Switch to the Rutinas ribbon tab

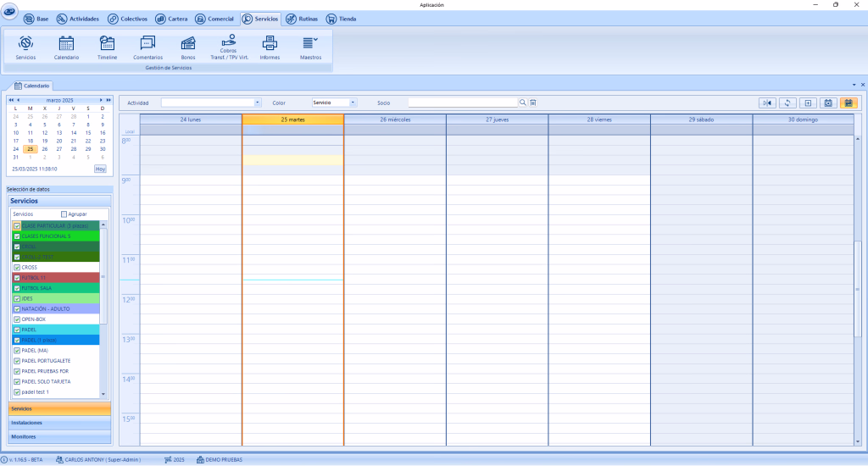(303, 19)
